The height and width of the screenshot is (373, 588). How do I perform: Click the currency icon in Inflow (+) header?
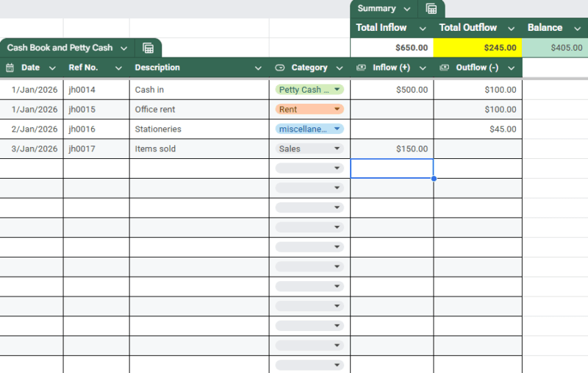click(361, 68)
